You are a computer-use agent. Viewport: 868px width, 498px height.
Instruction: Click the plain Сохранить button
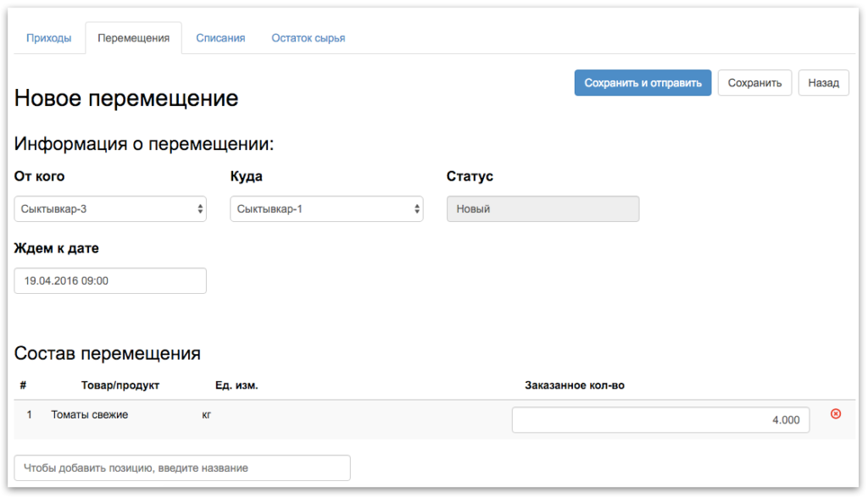click(754, 83)
